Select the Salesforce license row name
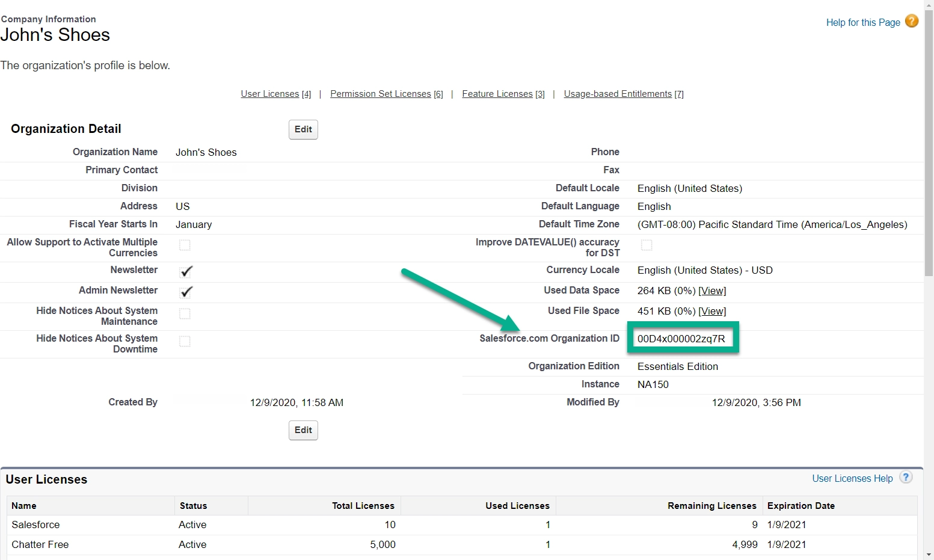Screen dimensions: 934x560 tap(35, 525)
